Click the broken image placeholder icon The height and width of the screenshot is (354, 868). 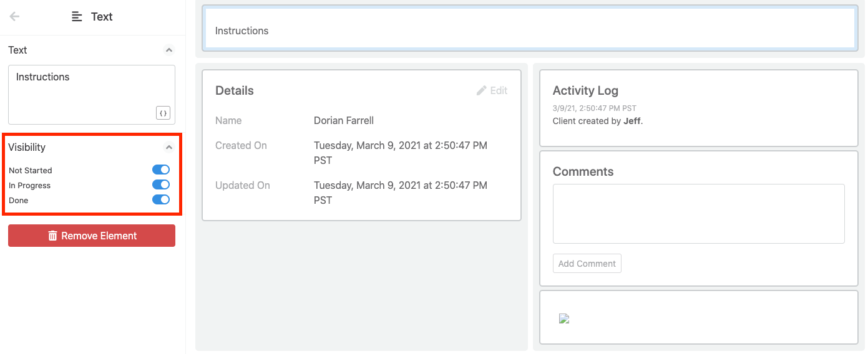[x=564, y=318]
